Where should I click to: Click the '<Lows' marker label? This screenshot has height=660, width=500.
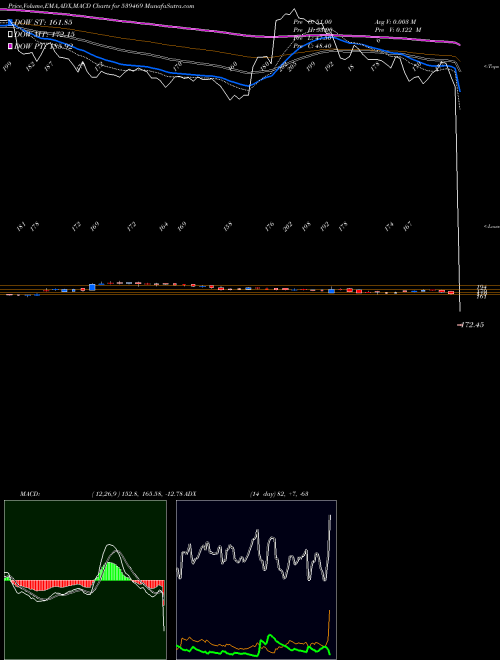491,226
